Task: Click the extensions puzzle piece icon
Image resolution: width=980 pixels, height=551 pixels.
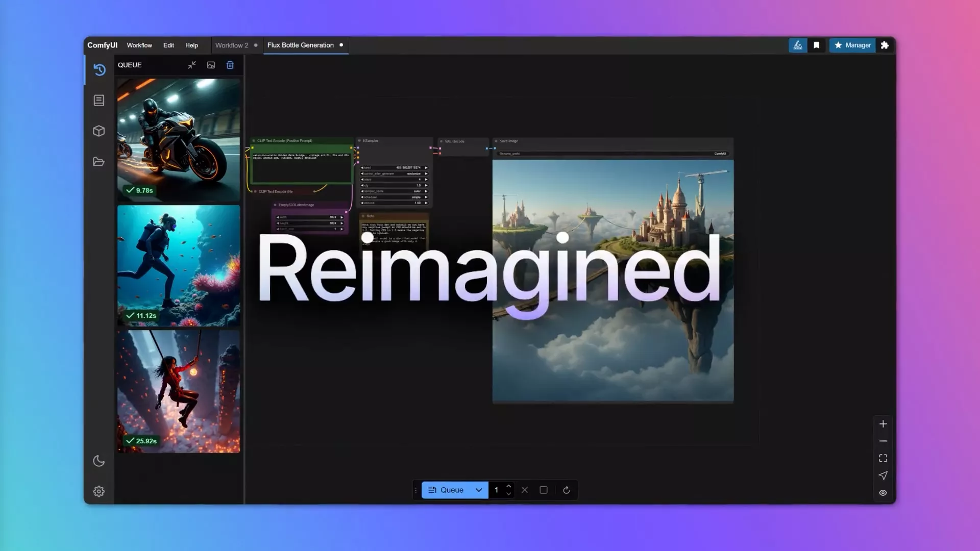Action: coord(885,45)
